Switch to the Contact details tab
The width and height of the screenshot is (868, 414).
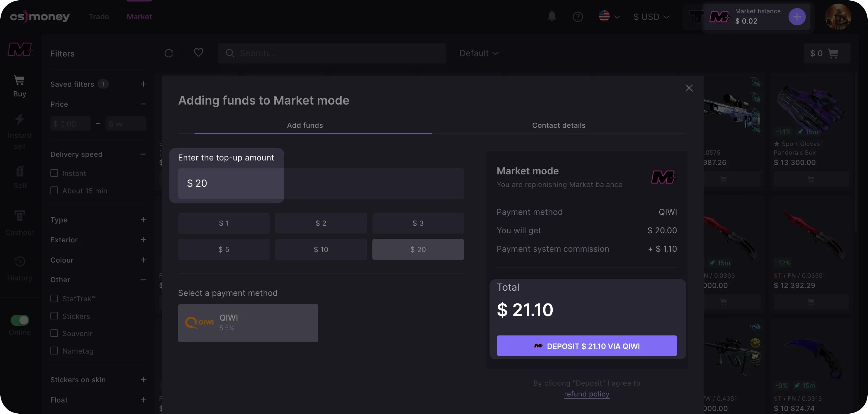558,125
